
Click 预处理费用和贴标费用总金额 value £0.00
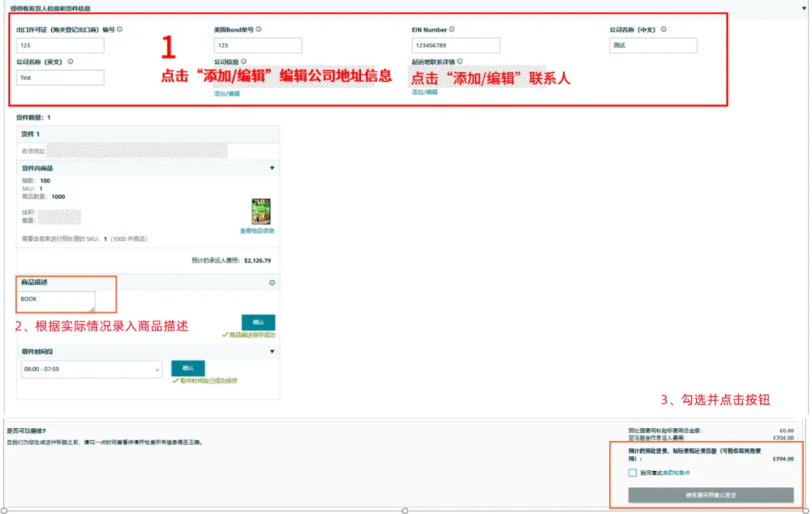(x=786, y=430)
